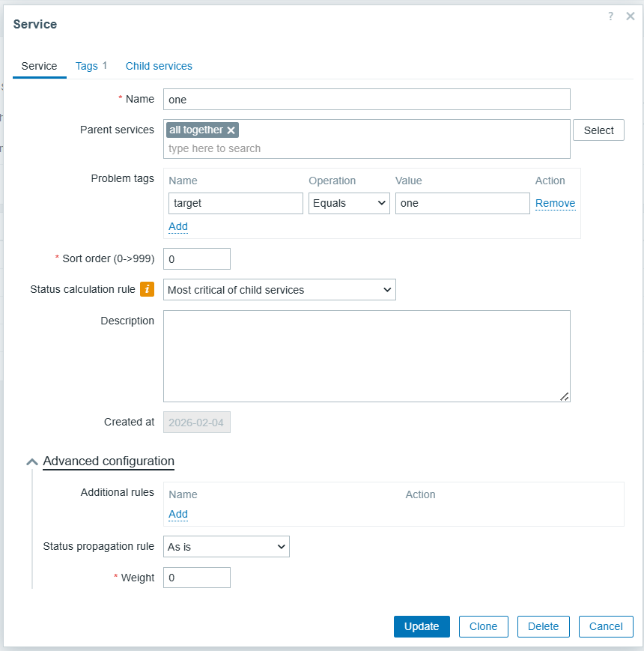Select the Service tab
The height and width of the screenshot is (651, 644).
click(x=40, y=66)
